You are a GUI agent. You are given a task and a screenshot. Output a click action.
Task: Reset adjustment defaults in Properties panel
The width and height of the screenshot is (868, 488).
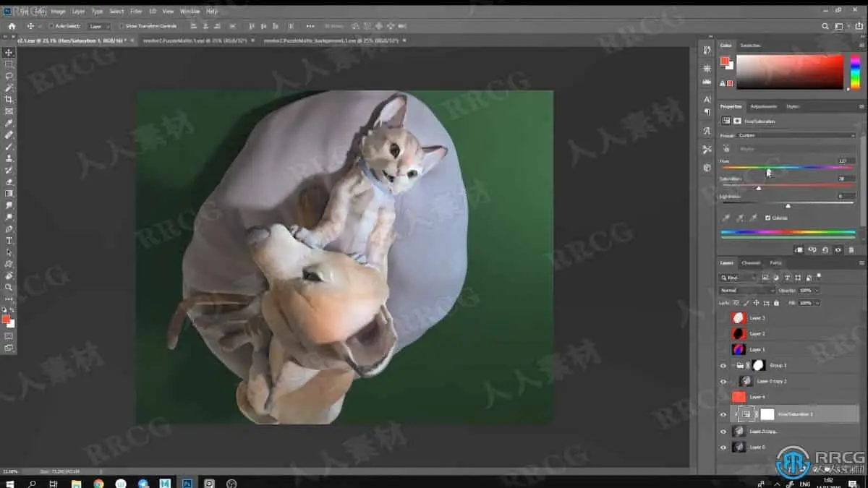(825, 249)
